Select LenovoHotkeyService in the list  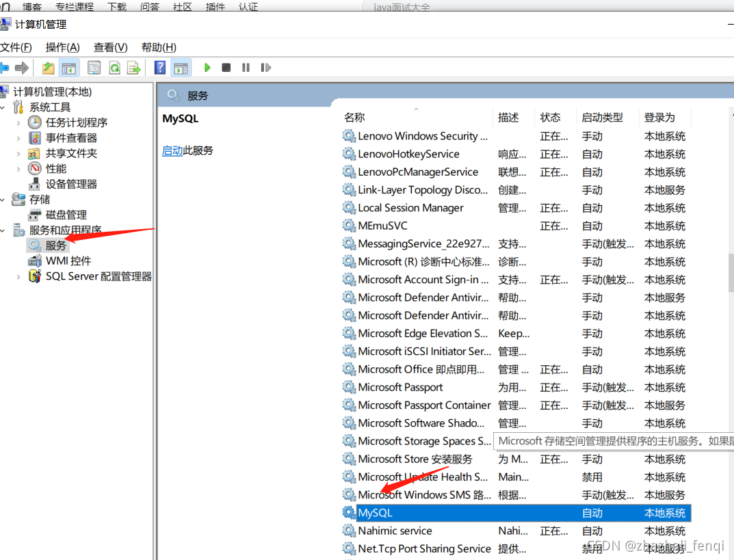pyautogui.click(x=516, y=155)
